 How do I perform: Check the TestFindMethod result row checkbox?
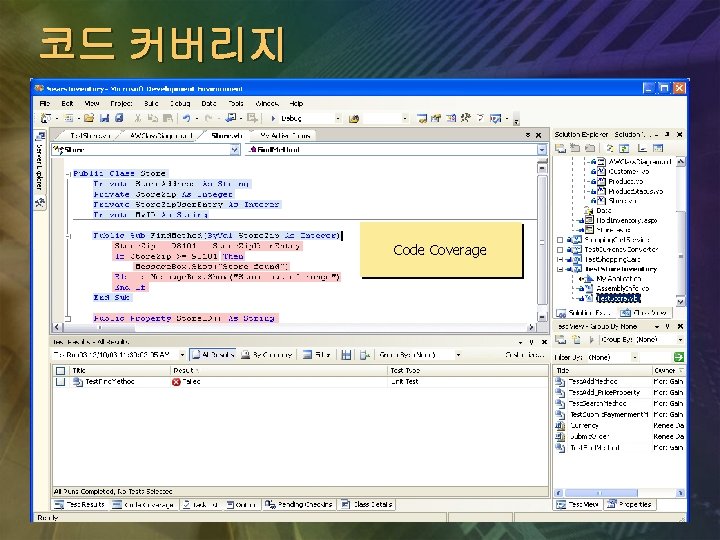[60, 382]
